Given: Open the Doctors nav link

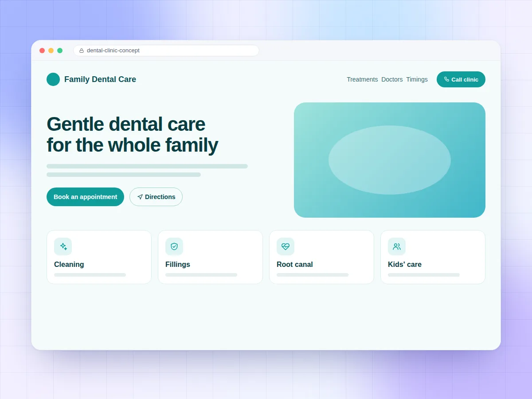Looking at the screenshot, I should click(x=392, y=79).
